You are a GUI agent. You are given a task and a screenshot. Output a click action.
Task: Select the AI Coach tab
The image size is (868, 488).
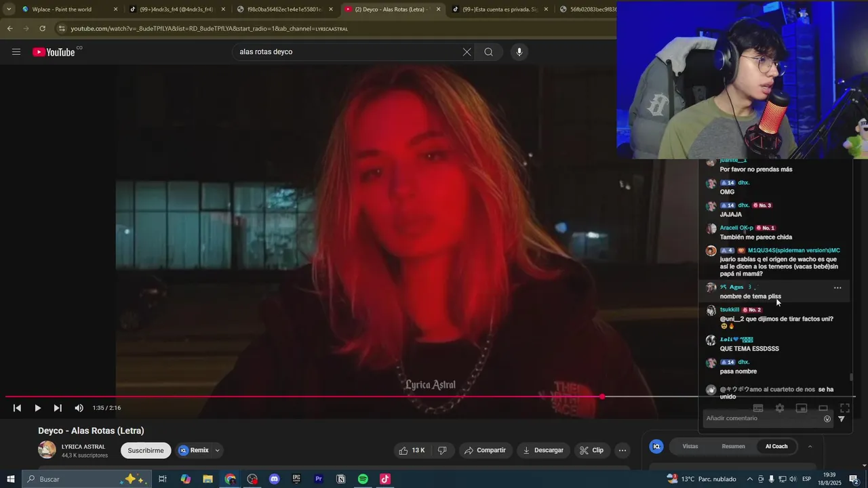tap(776, 446)
